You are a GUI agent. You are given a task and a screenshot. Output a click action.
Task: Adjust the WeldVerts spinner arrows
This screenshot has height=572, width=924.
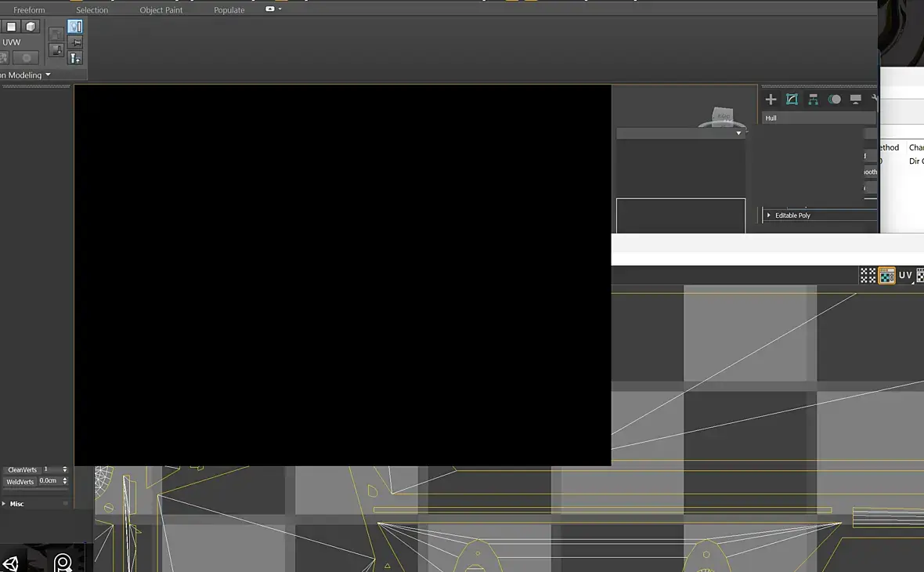coord(65,481)
